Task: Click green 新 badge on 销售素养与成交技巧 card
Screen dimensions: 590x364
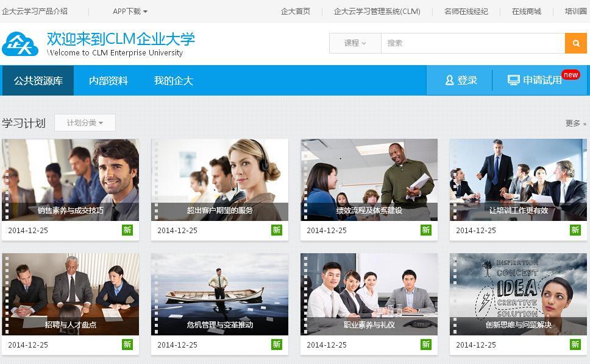Action: point(127,230)
